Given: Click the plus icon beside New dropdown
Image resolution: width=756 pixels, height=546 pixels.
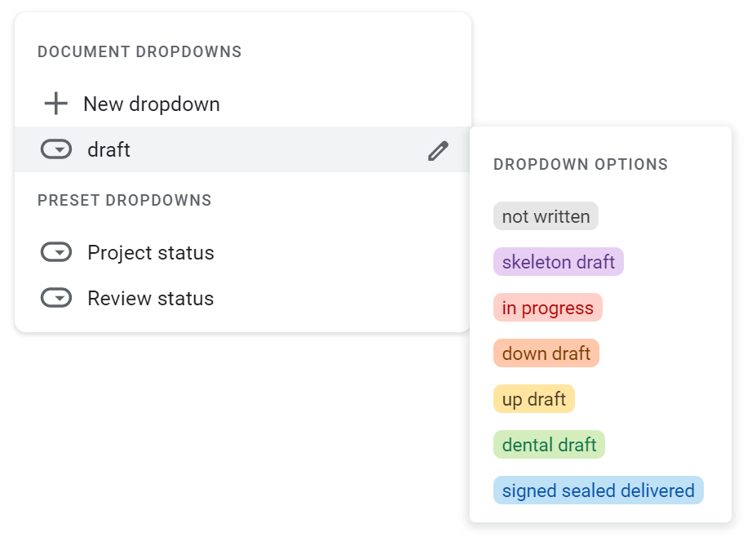Looking at the screenshot, I should pos(56,103).
